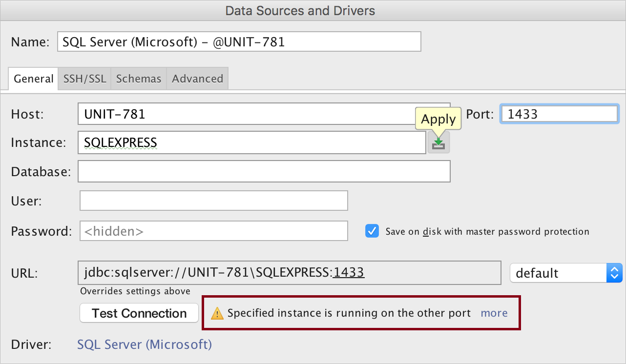Click the 'more' link in warning

tap(494, 313)
